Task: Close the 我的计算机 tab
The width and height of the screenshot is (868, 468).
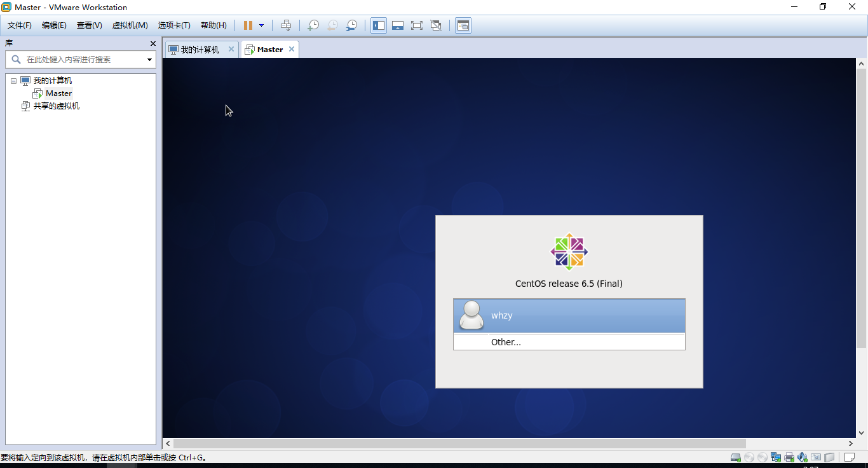Action: [x=231, y=49]
